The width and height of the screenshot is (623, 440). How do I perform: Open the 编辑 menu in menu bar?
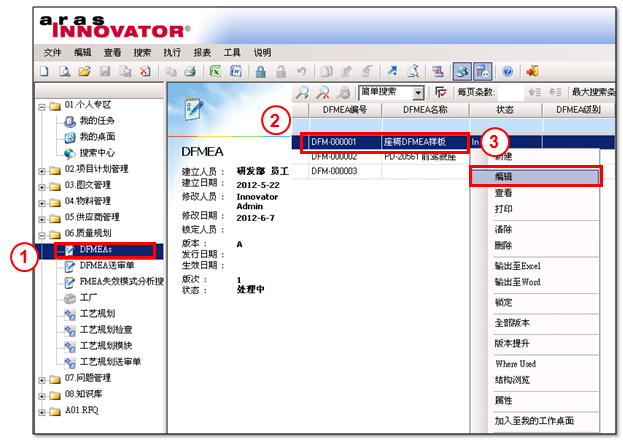point(83,52)
